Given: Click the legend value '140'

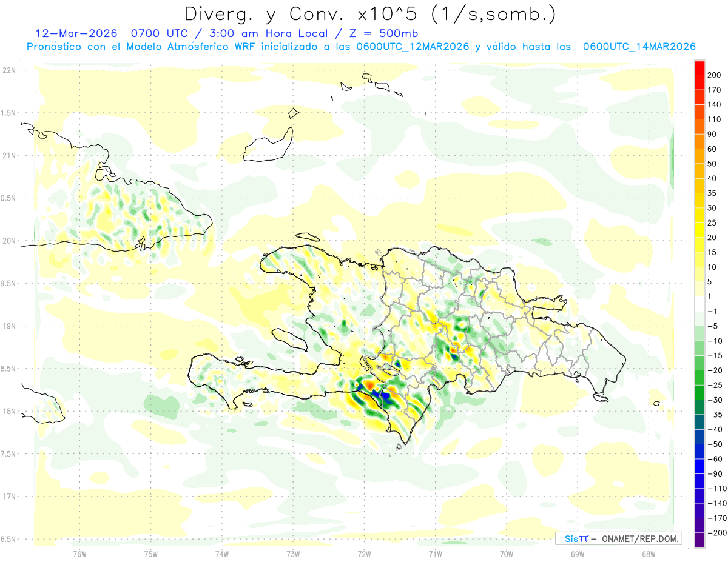Looking at the screenshot, I should [x=715, y=104].
